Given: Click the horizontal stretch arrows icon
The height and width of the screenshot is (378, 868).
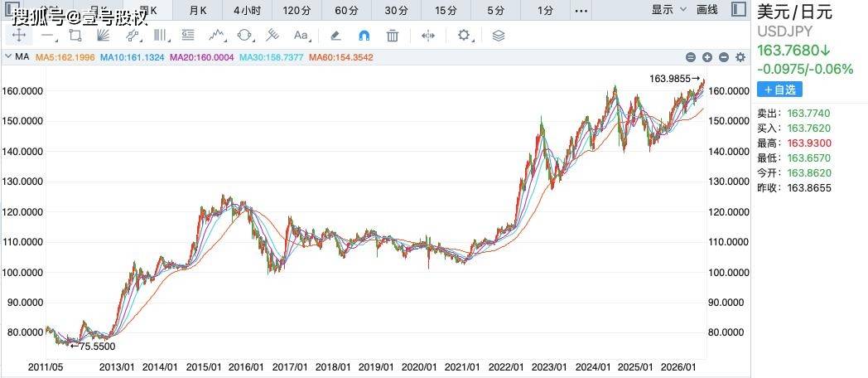Looking at the screenshot, I should tap(428, 36).
